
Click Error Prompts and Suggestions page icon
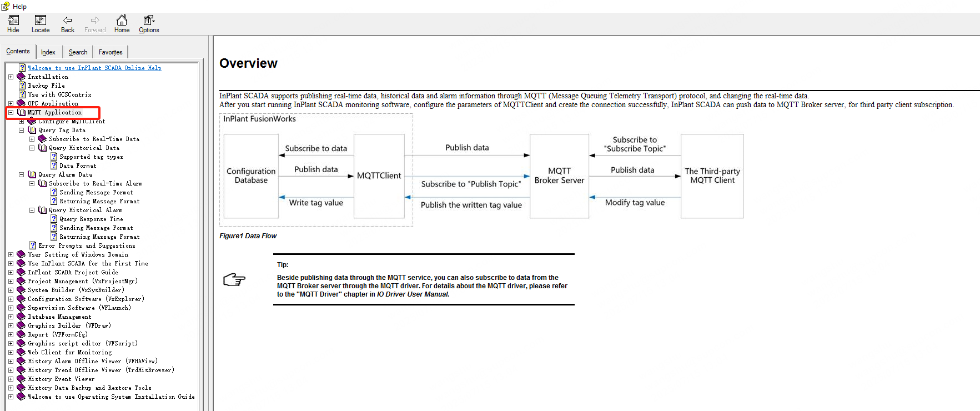33,245
